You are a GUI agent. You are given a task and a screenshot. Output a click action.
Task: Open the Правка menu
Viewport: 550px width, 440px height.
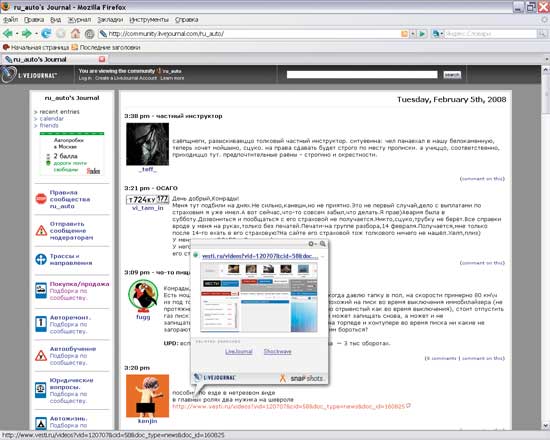[x=34, y=20]
